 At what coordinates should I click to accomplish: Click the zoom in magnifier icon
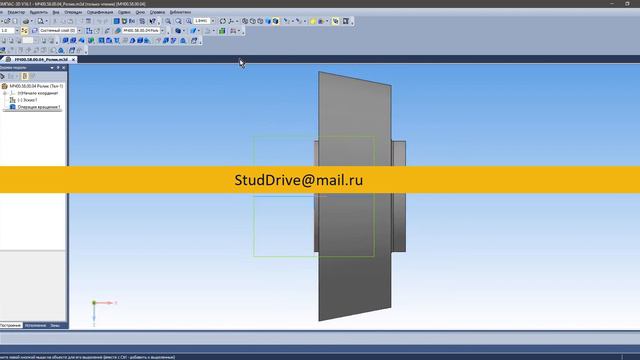tap(168, 21)
